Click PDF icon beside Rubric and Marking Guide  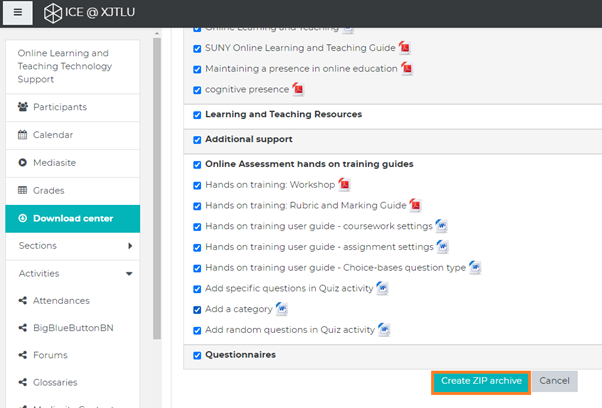[x=415, y=205]
